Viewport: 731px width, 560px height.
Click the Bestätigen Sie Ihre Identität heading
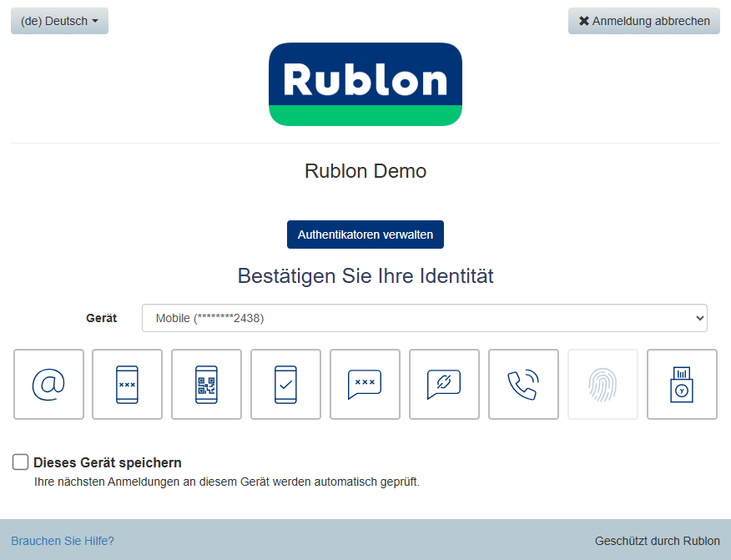(365, 275)
